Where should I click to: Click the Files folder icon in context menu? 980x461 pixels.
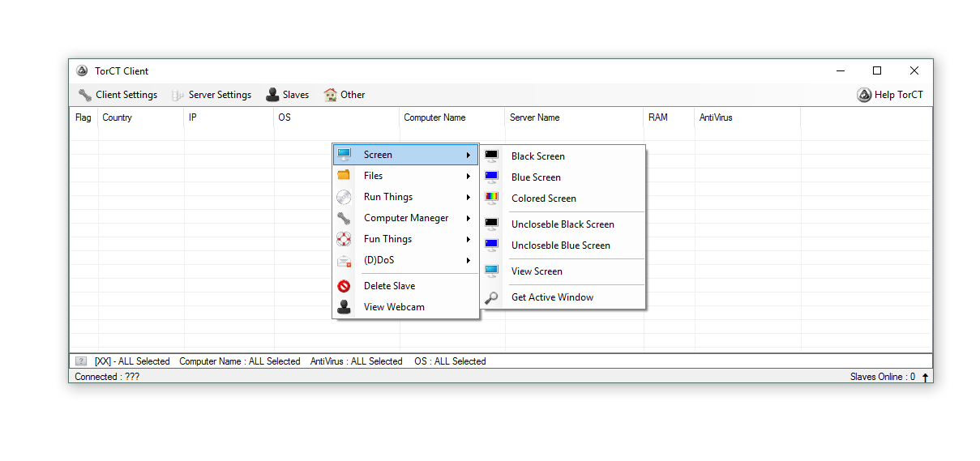(344, 176)
